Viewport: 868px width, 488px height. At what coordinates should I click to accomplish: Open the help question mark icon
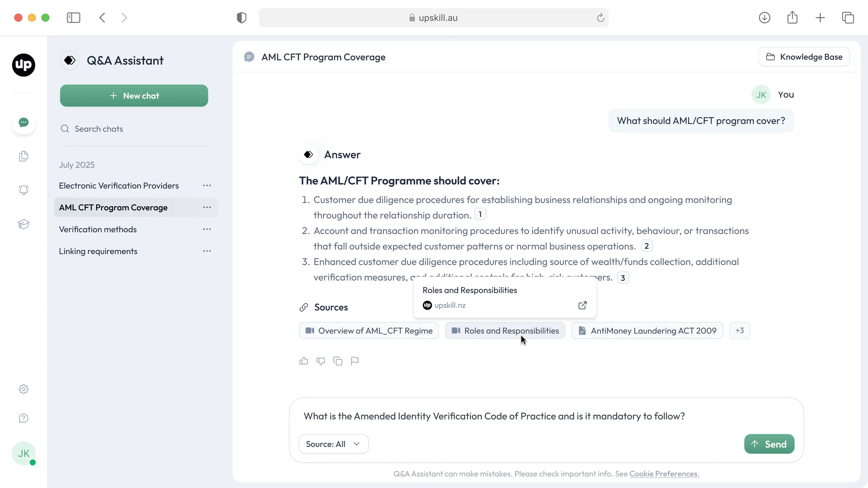(x=23, y=418)
